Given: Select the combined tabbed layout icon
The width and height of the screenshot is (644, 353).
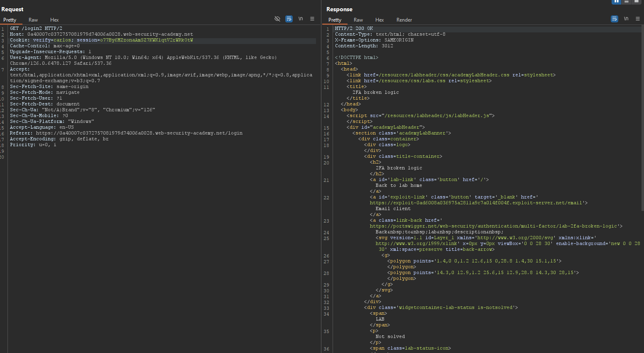Looking at the screenshot, I should point(636,1).
